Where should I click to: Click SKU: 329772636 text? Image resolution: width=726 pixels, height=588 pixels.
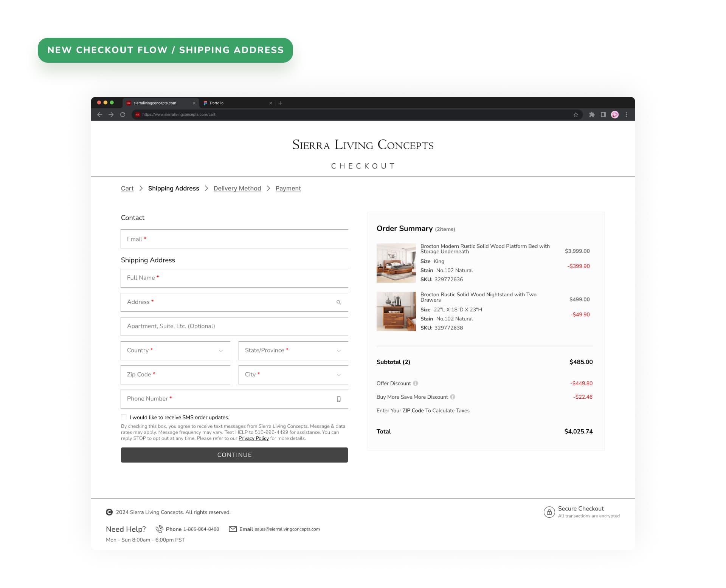click(x=442, y=279)
